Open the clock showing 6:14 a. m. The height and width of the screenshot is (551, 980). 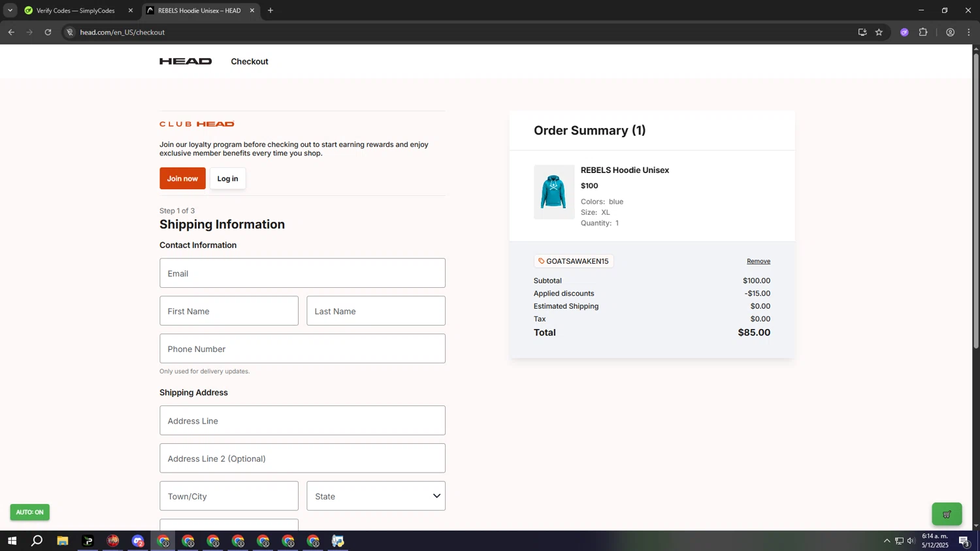pos(935,541)
